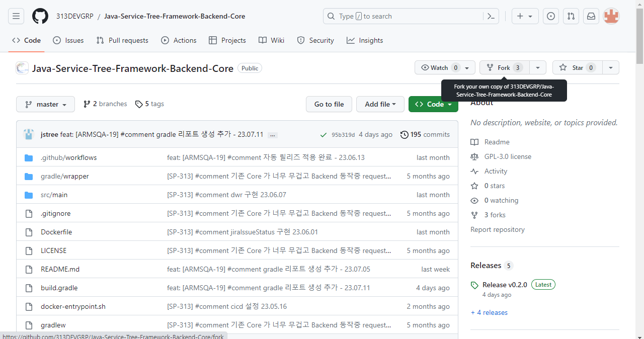Open the command palette icon
Image resolution: width=644 pixels, height=339 pixels.
pyautogui.click(x=491, y=16)
